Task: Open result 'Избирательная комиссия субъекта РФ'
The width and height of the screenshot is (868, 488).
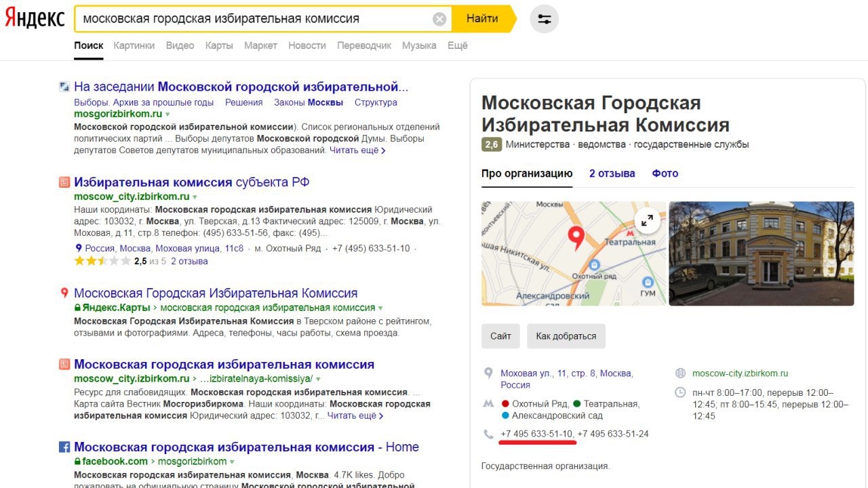Action: pos(192,182)
